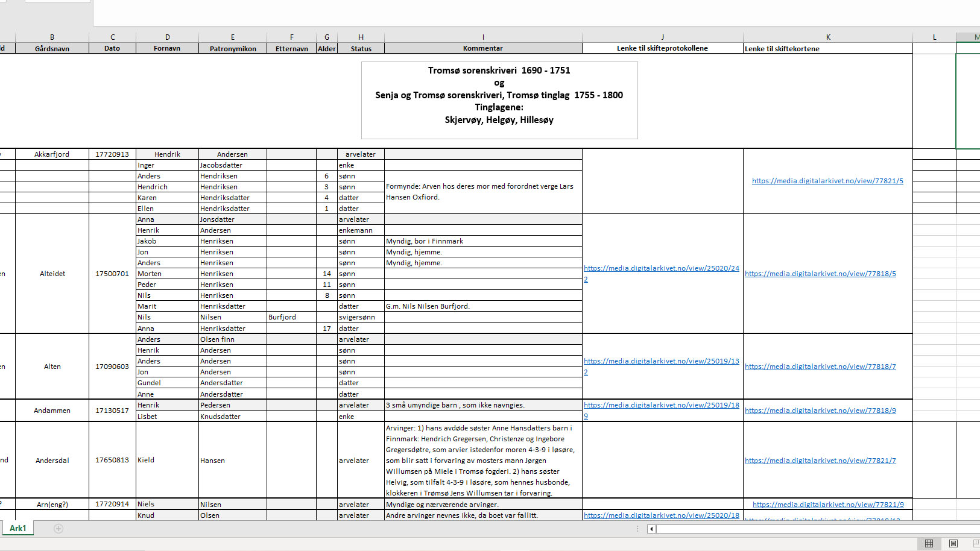The width and height of the screenshot is (980, 551).
Task: Select column I header
Action: pos(483,37)
